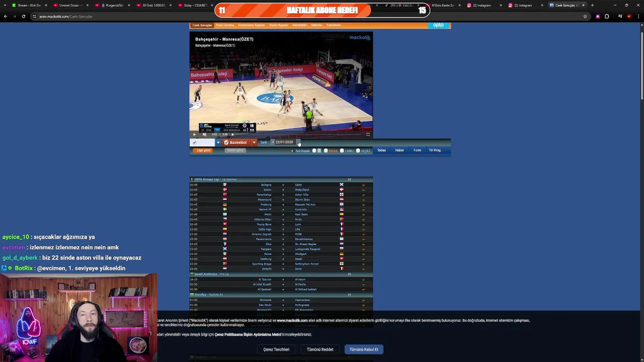Click match icon in Rangers row
Image resolution: width=644 pixels, height=362 pixels.
[x=363, y=249]
